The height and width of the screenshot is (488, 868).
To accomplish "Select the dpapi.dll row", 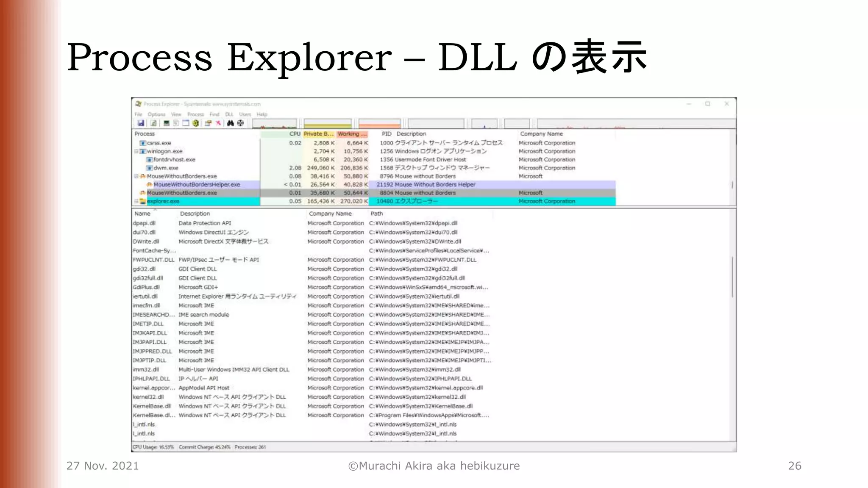I will 312,223.
